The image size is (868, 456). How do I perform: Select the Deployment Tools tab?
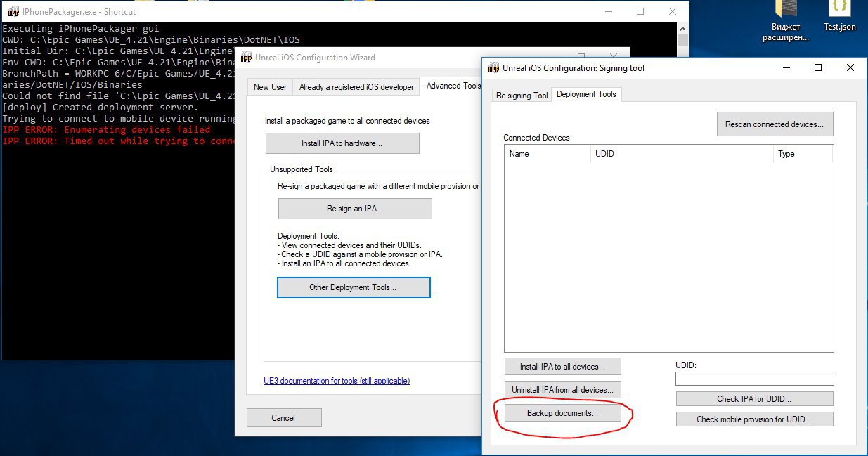pyautogui.click(x=586, y=94)
